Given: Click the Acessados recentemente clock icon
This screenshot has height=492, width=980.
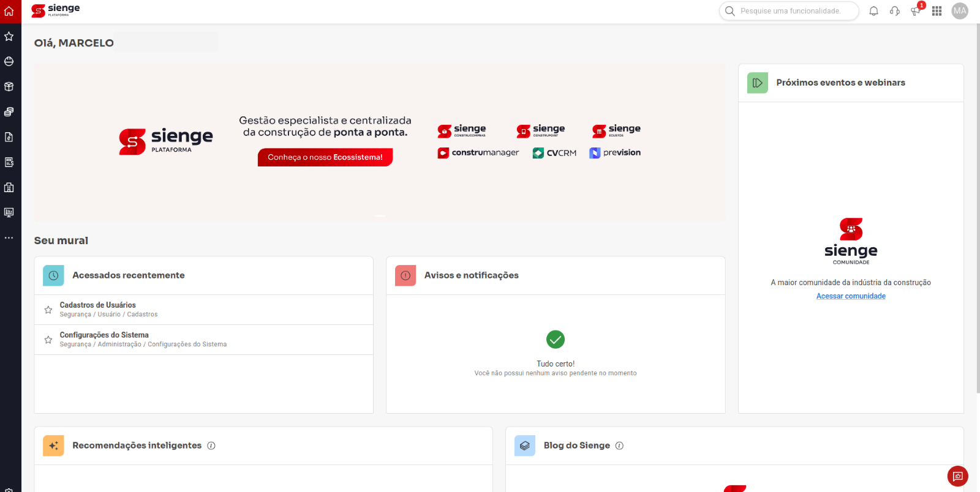Looking at the screenshot, I should click(53, 275).
